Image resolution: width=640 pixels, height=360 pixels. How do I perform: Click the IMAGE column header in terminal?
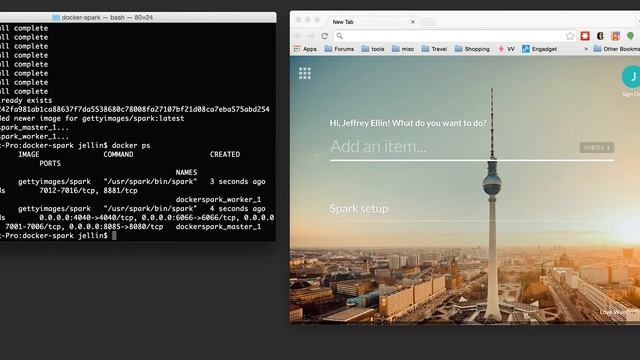pos(29,154)
